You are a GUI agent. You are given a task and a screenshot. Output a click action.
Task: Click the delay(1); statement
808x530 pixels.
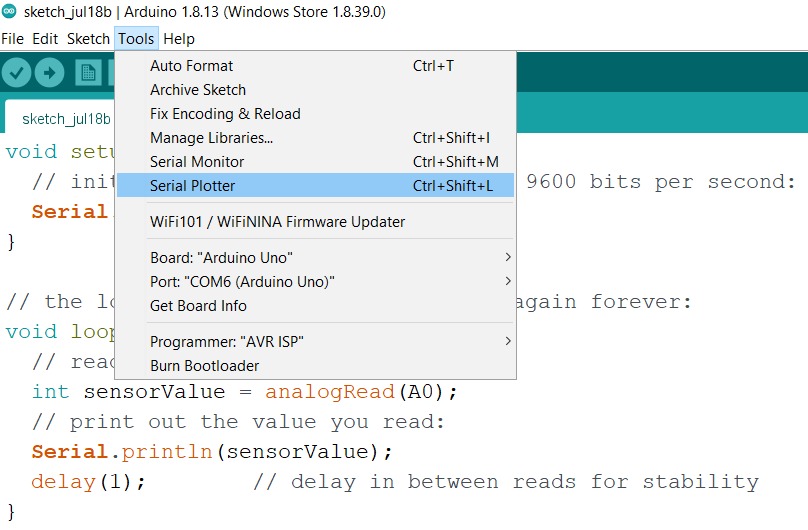point(88,482)
